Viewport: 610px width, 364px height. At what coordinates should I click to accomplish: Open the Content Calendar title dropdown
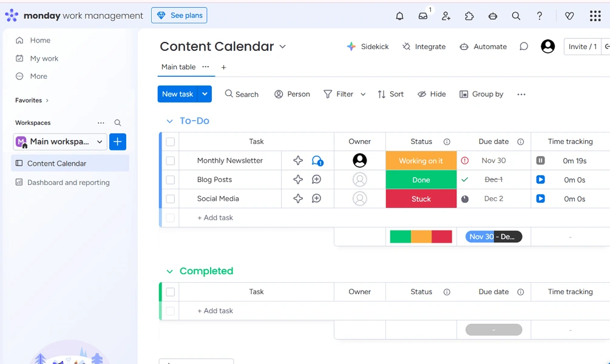(283, 47)
